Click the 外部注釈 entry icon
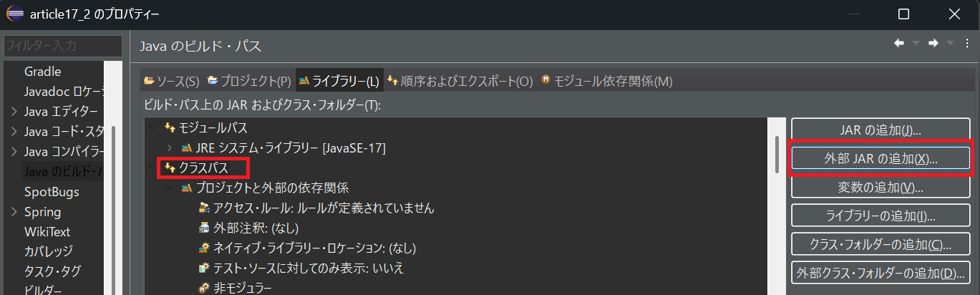Viewport: 980px width, 295px height. (x=204, y=228)
